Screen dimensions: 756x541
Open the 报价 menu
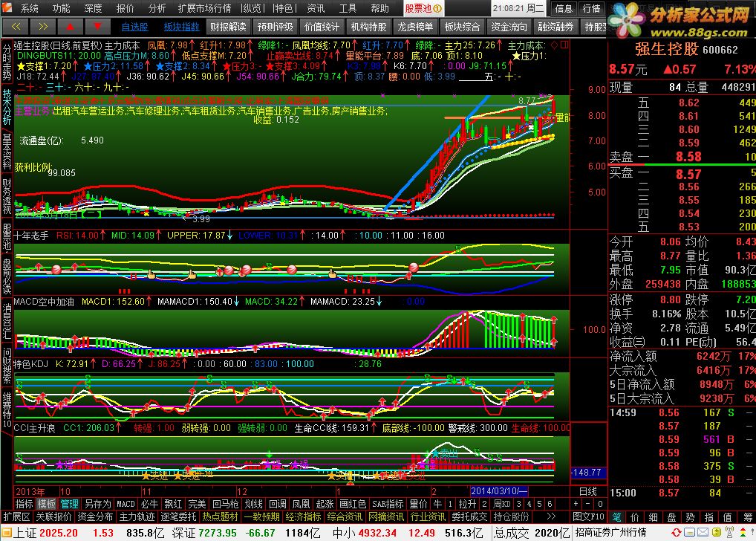click(x=125, y=8)
